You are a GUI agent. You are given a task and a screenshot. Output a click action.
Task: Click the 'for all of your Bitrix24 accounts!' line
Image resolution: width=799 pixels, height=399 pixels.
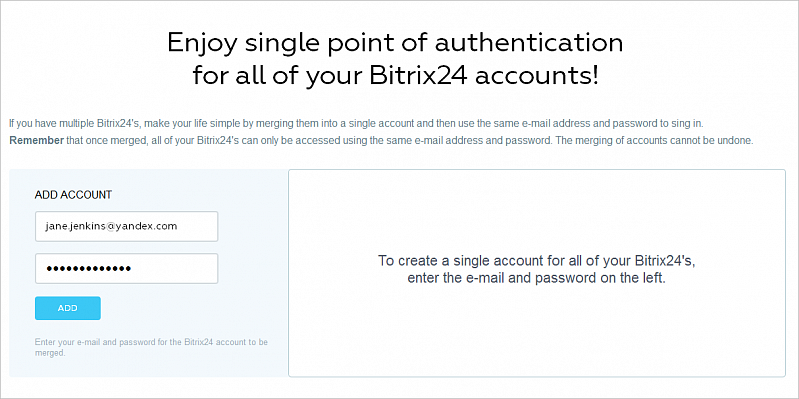click(395, 77)
